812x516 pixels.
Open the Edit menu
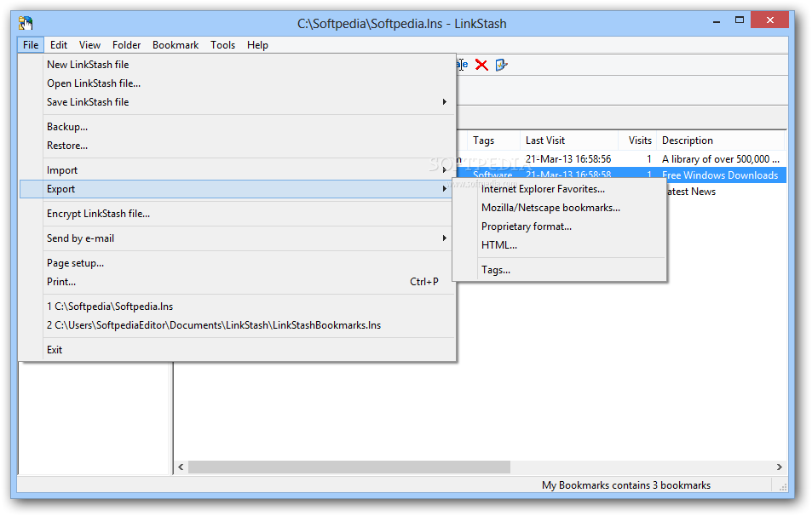coord(59,45)
